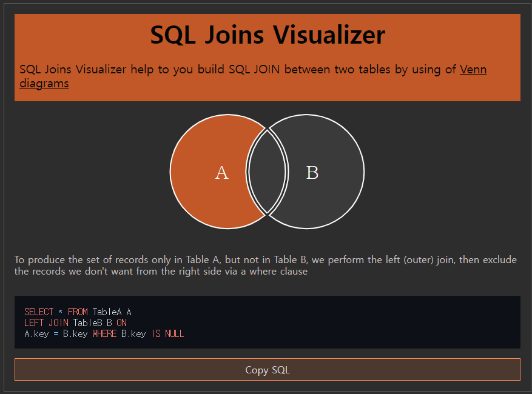Click the SQL Joins Visualizer title
This screenshot has width=532, height=394.
click(267, 35)
